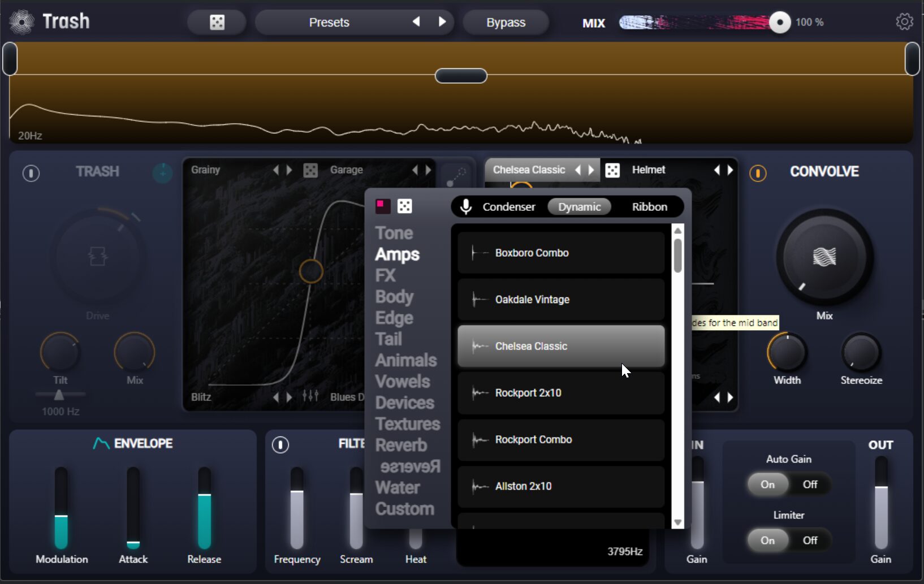Turn Limiter Off
This screenshot has height=584, width=924.
coord(810,540)
